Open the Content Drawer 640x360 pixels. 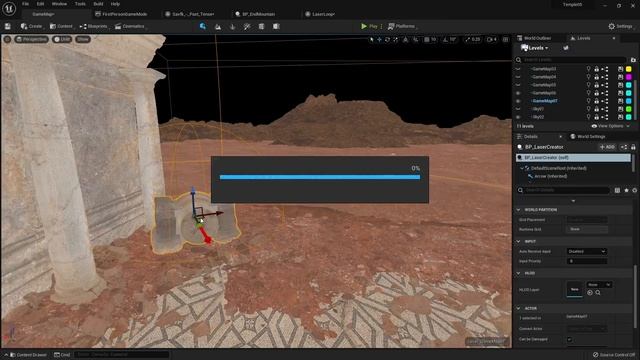click(28, 355)
